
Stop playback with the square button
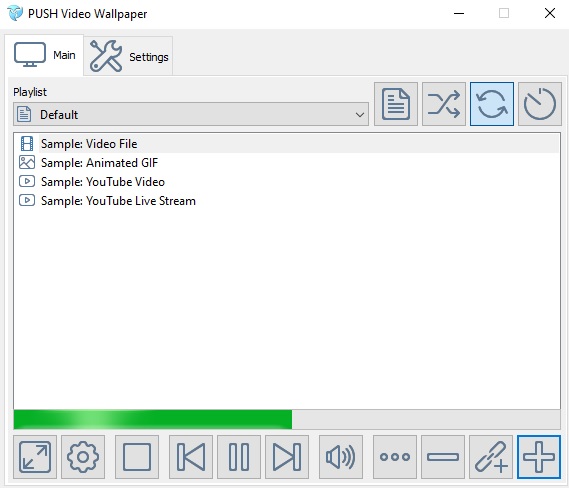click(137, 457)
